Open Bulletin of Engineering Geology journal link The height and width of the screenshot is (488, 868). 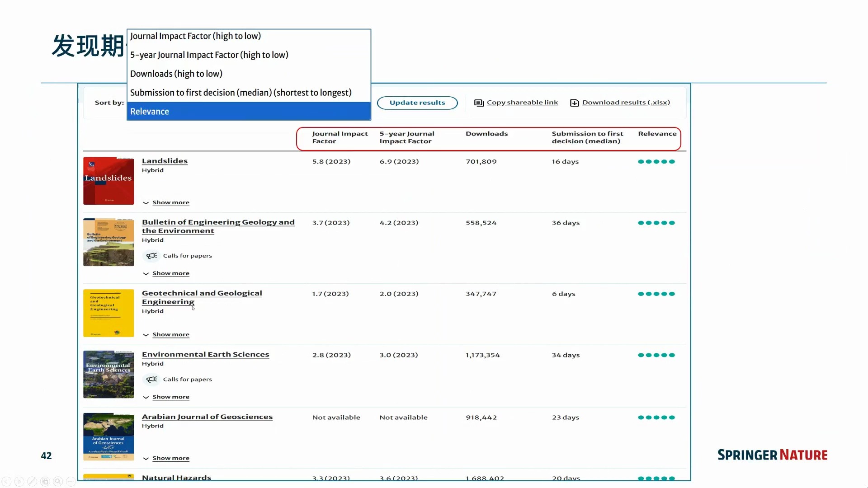point(218,226)
